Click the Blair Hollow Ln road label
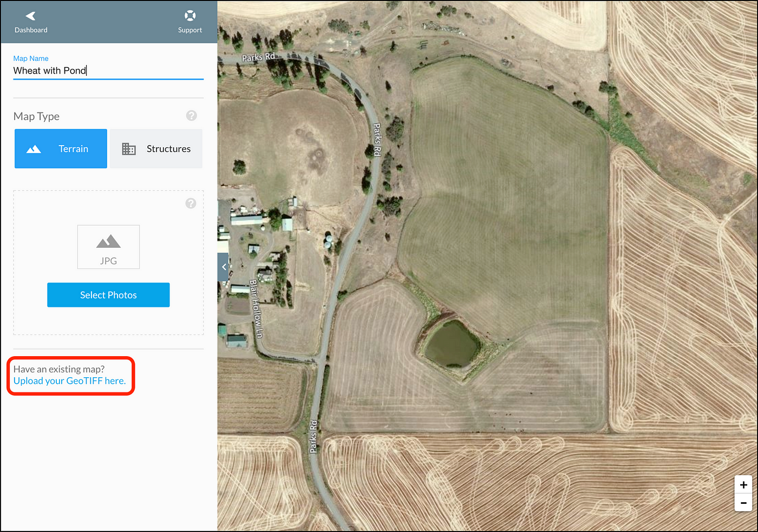Image resolution: width=758 pixels, height=532 pixels. 256,309
